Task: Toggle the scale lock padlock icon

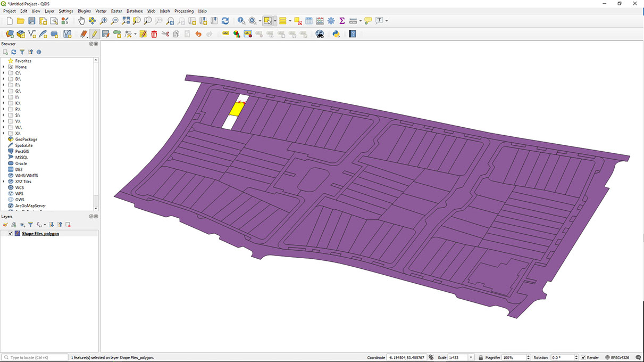Action: pyautogui.click(x=481, y=357)
